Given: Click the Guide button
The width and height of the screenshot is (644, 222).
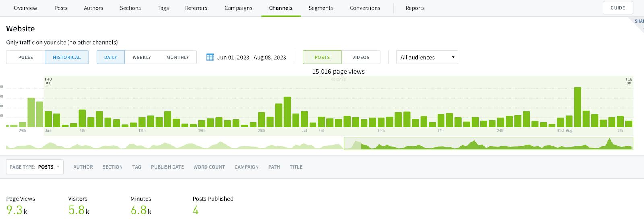Looking at the screenshot, I should point(617,8).
